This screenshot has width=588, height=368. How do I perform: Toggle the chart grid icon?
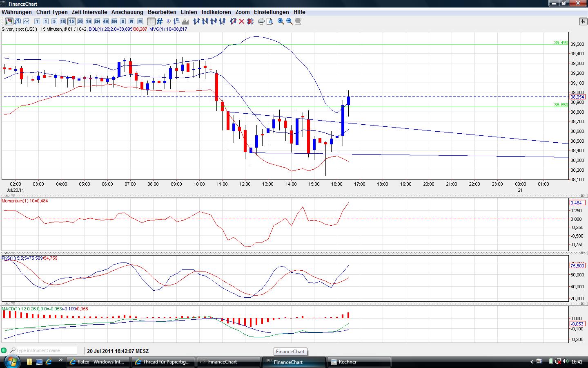click(x=160, y=21)
